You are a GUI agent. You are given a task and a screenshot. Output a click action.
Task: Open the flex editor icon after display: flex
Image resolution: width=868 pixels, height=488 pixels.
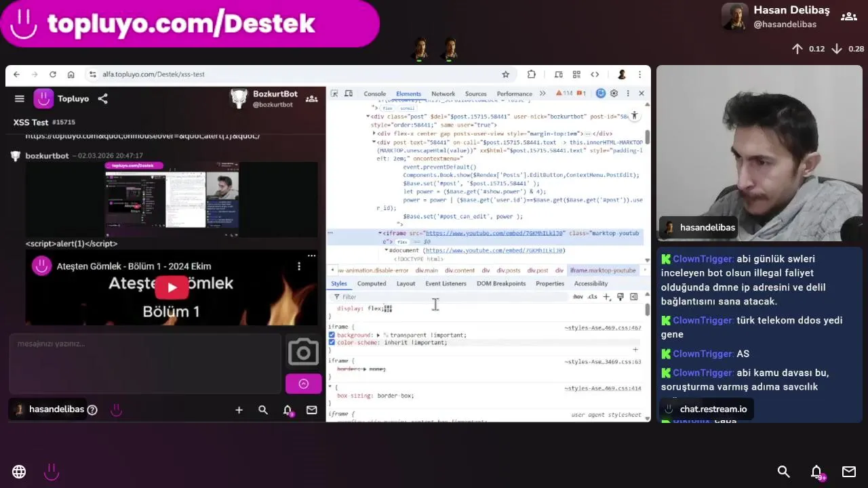(x=388, y=308)
